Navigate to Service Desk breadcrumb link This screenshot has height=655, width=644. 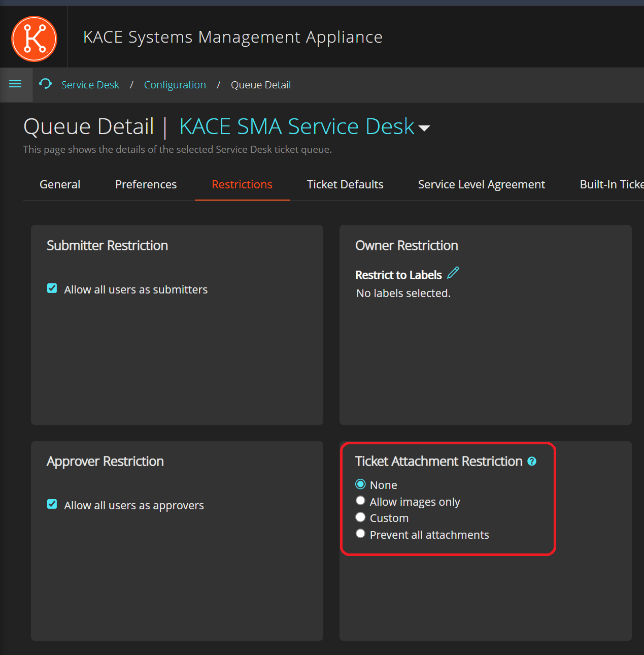tap(90, 85)
